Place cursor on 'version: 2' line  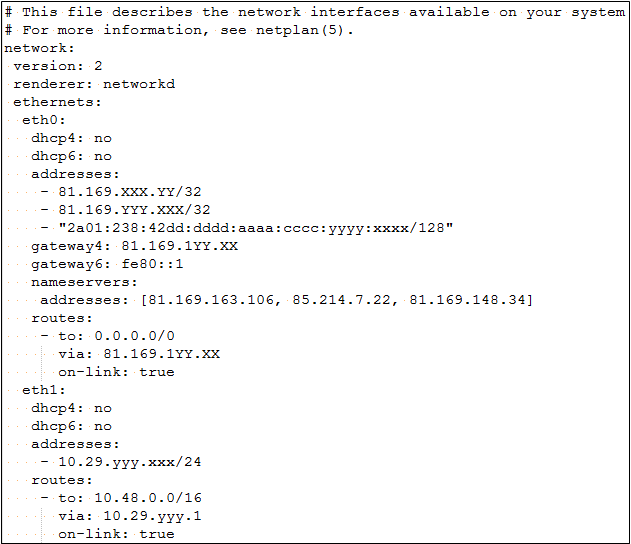point(58,66)
